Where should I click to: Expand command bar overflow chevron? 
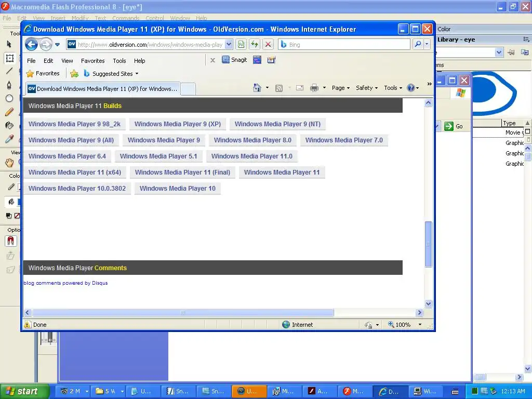click(430, 84)
